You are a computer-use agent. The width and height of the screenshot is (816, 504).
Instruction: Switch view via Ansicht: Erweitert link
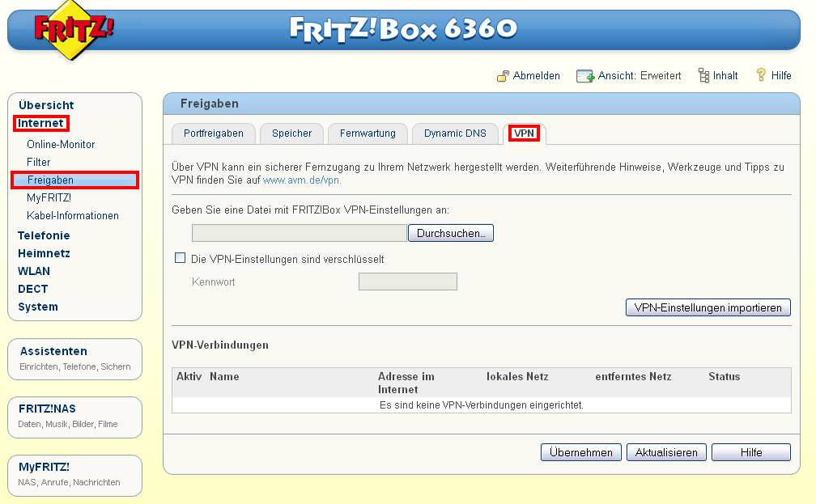pos(639,76)
